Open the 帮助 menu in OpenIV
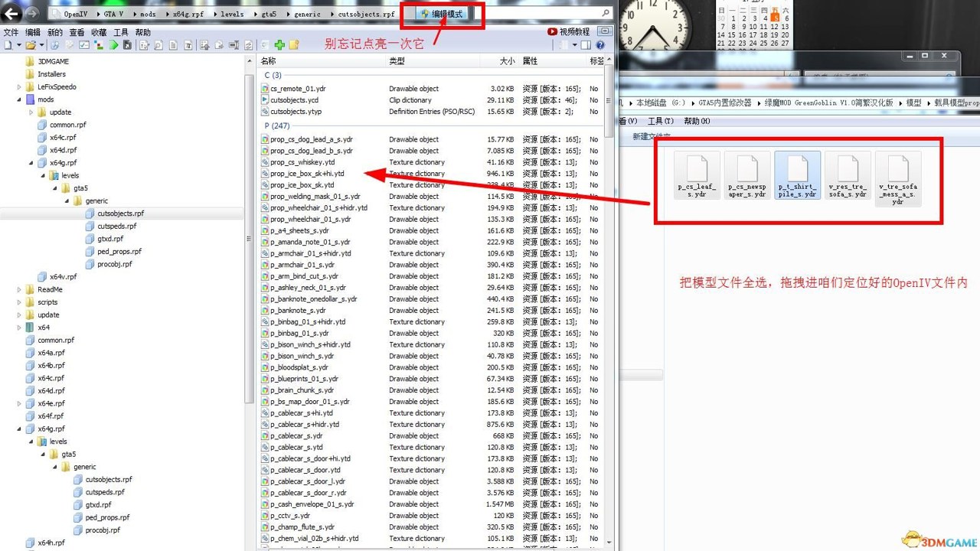The height and width of the screenshot is (551, 980). (143, 32)
